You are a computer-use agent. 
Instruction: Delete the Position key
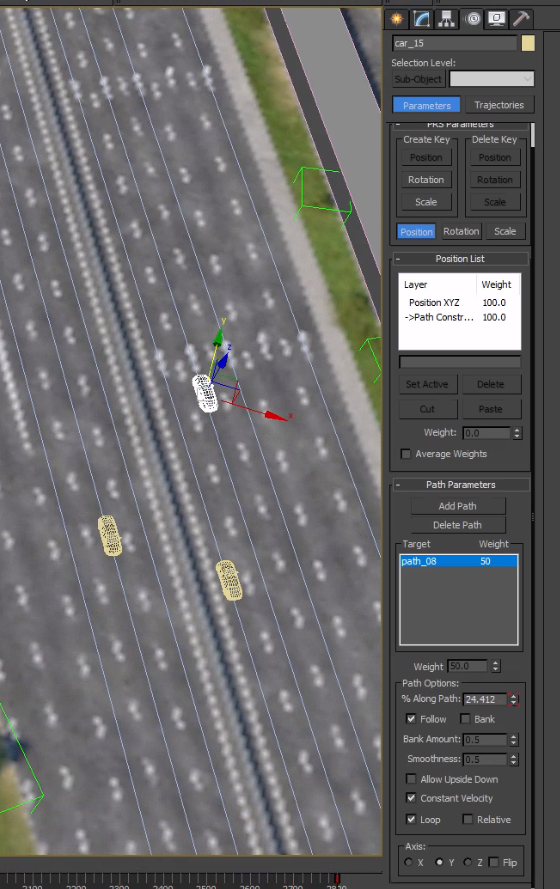pyautogui.click(x=495, y=158)
